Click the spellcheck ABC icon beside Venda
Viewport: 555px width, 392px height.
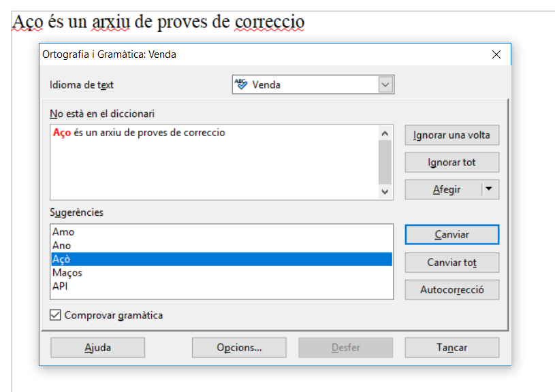point(241,84)
